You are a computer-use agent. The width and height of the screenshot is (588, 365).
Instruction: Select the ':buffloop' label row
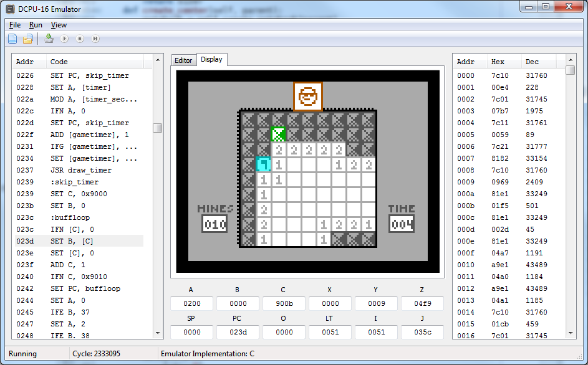click(x=79, y=217)
